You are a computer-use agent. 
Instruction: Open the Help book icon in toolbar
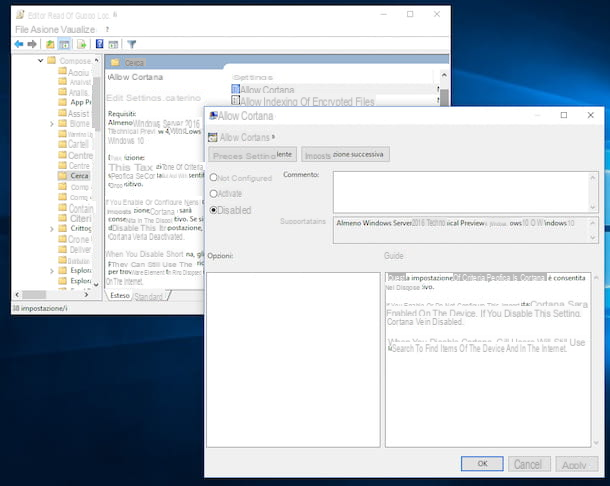pos(100,44)
